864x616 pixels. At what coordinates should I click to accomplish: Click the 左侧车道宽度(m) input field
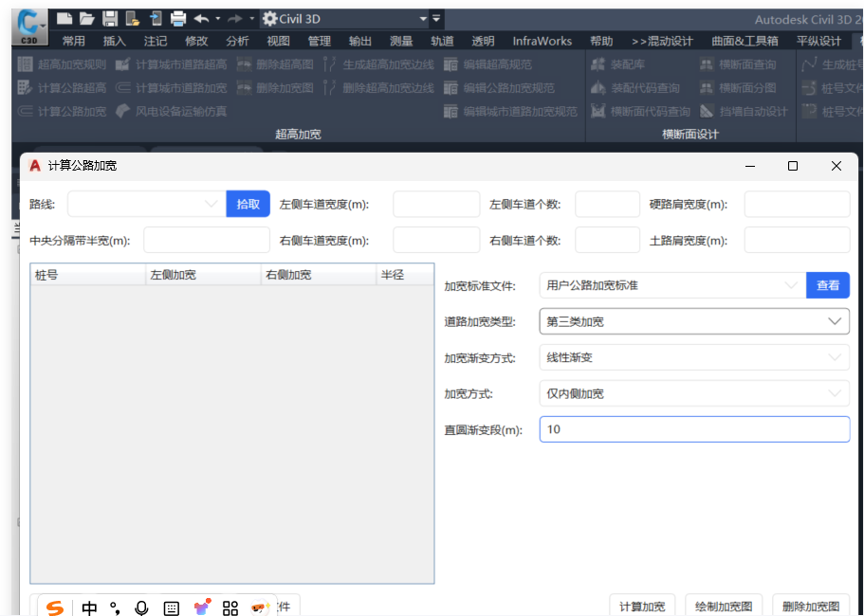click(436, 205)
